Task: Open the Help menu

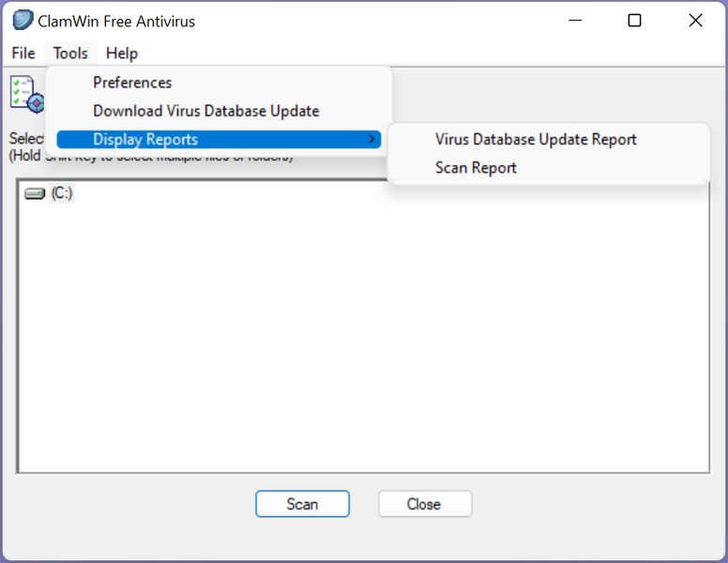Action: [x=122, y=53]
